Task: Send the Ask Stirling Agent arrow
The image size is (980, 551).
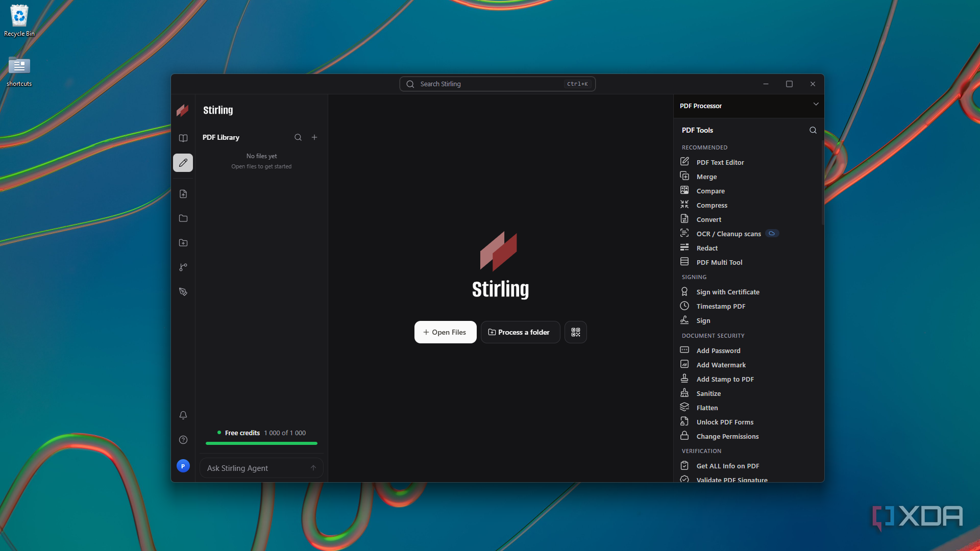Action: (x=313, y=468)
